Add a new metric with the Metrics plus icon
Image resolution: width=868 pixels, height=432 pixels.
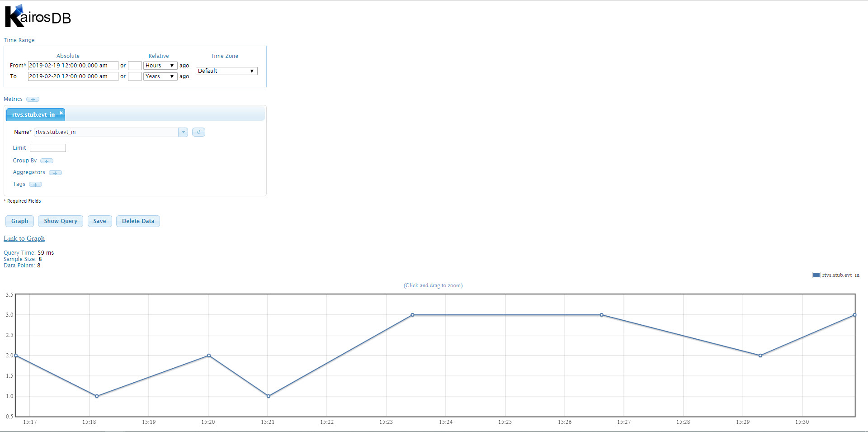click(x=32, y=99)
